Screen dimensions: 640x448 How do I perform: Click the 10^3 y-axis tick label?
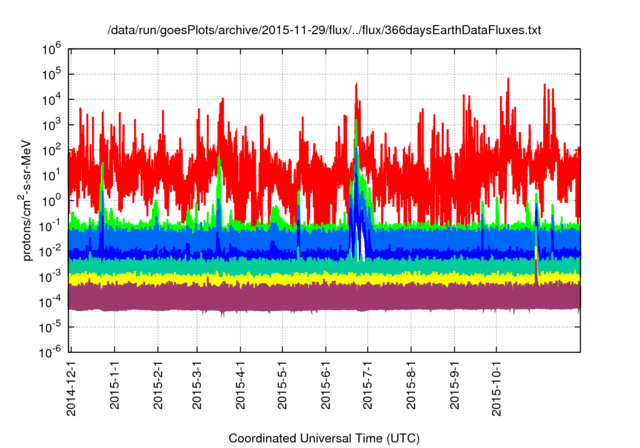tap(51, 125)
